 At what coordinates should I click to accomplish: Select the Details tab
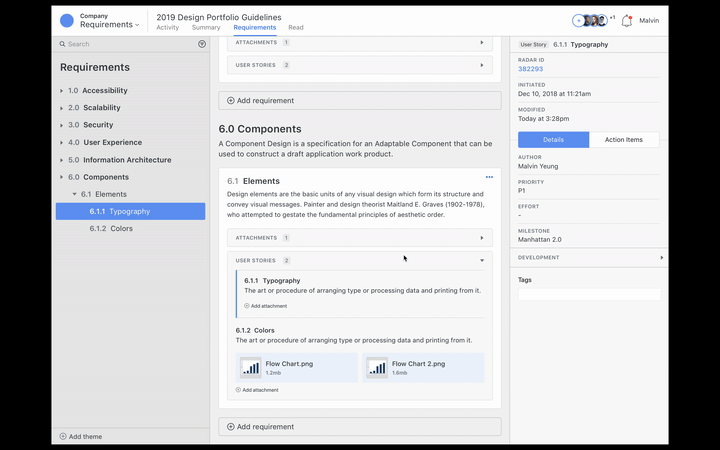point(553,140)
